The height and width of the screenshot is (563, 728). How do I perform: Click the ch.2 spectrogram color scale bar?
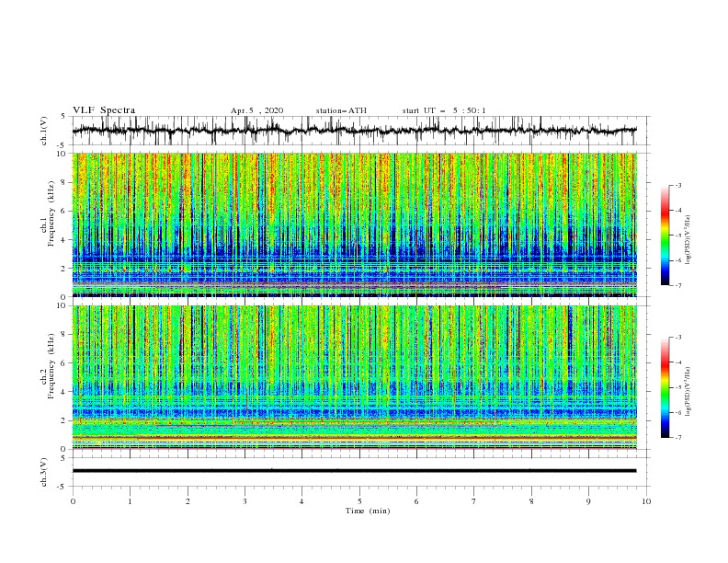[x=665, y=387]
